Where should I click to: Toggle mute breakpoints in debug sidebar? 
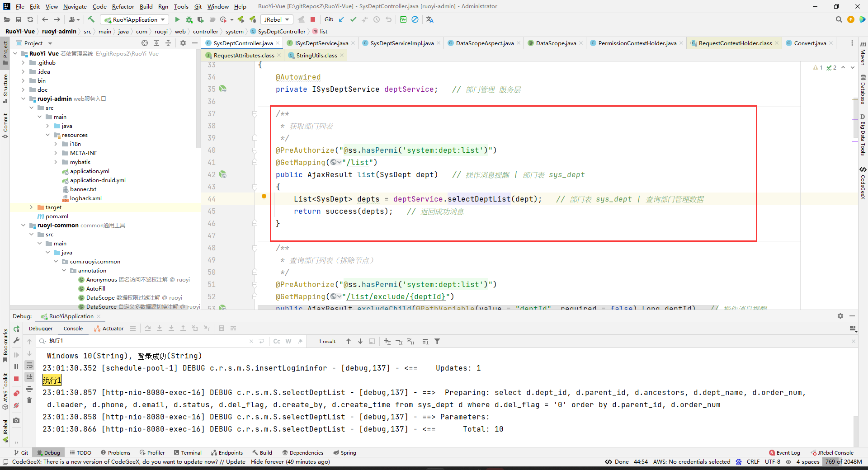16,405
